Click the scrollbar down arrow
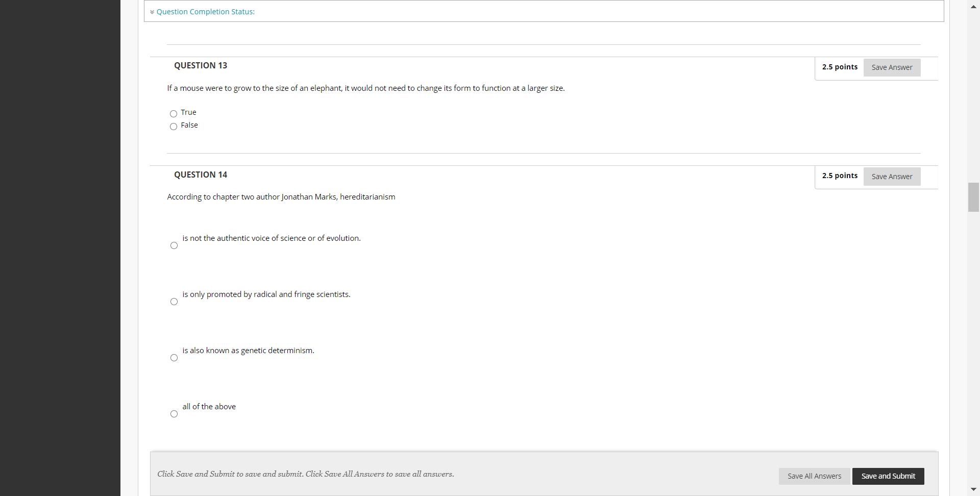The height and width of the screenshot is (496, 980). (x=973, y=489)
